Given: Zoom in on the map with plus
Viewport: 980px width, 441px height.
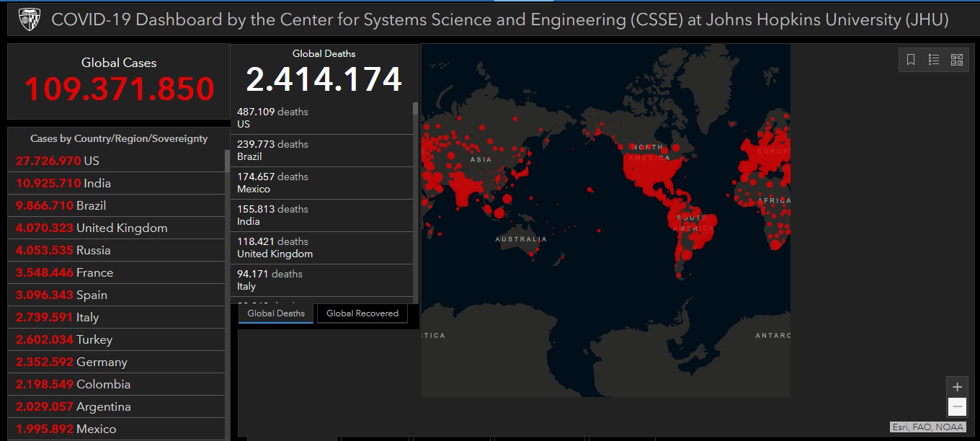Looking at the screenshot, I should click(x=957, y=387).
